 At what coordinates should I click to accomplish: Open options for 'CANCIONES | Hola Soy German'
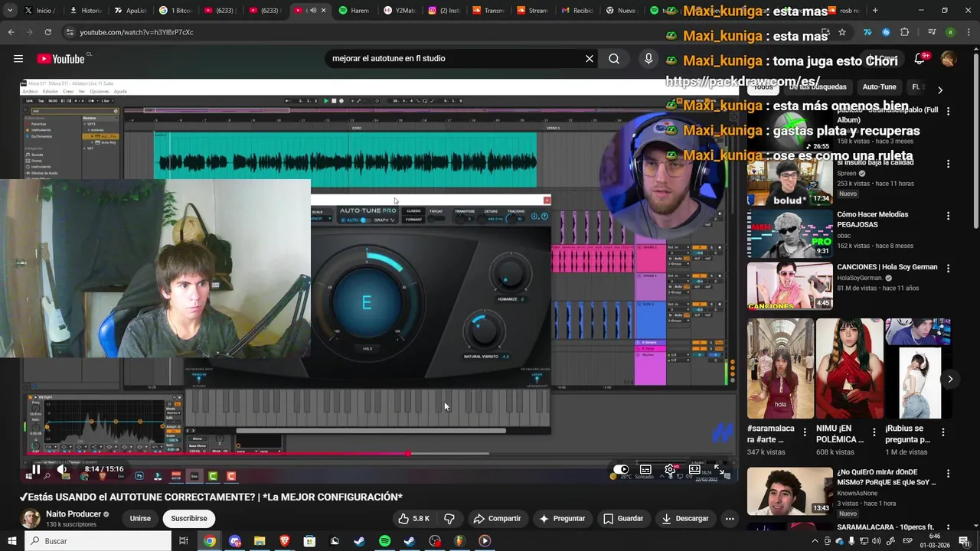tap(948, 269)
